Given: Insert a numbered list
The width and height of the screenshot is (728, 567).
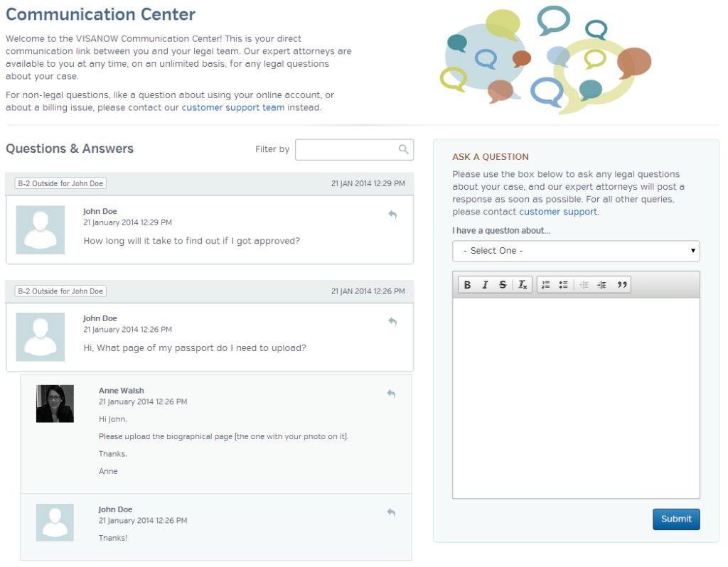Looking at the screenshot, I should click(546, 285).
